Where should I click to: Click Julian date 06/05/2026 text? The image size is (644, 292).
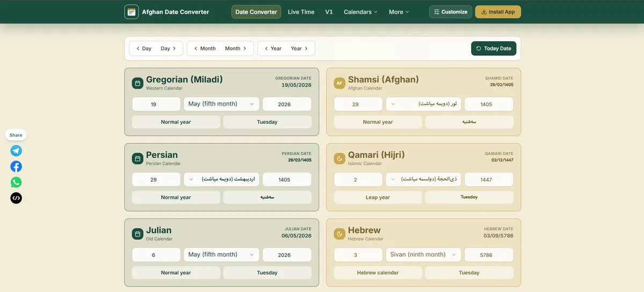[296, 235]
